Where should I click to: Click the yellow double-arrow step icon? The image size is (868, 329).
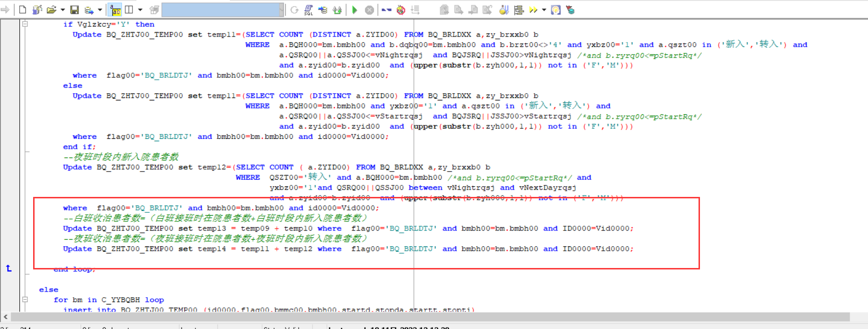point(533,10)
